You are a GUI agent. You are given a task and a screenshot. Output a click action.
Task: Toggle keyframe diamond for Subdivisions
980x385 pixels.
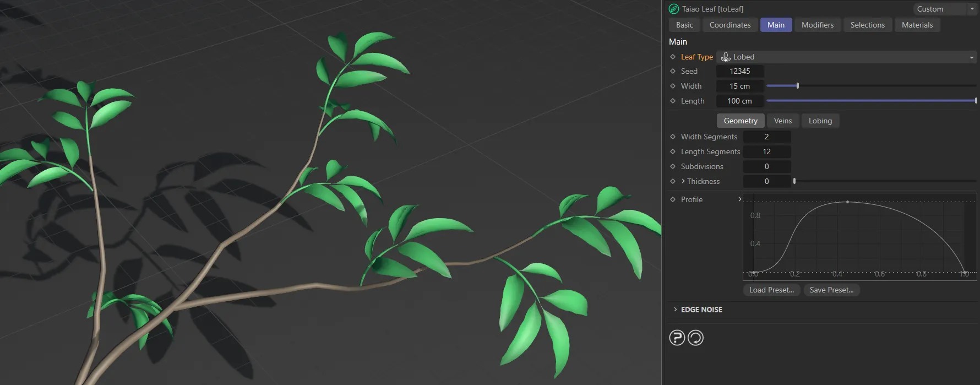[673, 166]
